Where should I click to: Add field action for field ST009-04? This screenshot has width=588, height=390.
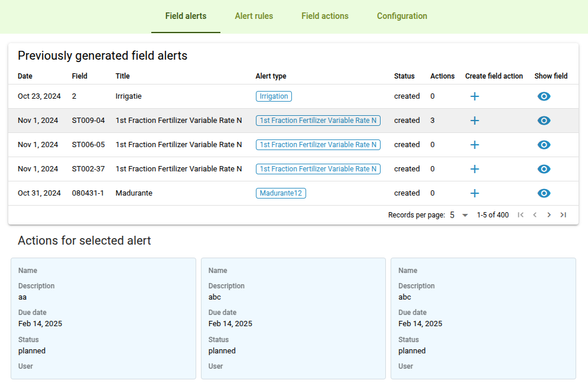click(x=474, y=121)
